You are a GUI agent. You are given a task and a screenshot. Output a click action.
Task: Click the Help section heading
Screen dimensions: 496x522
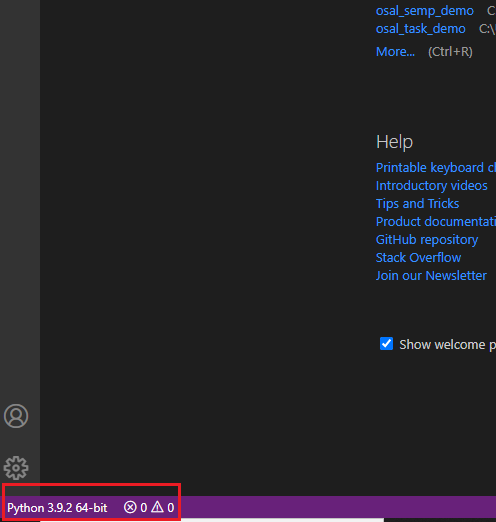point(394,142)
